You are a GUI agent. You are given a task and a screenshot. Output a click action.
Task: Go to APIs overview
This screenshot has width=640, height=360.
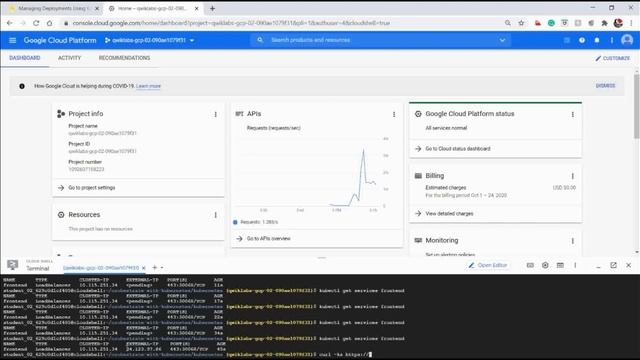tap(269, 238)
